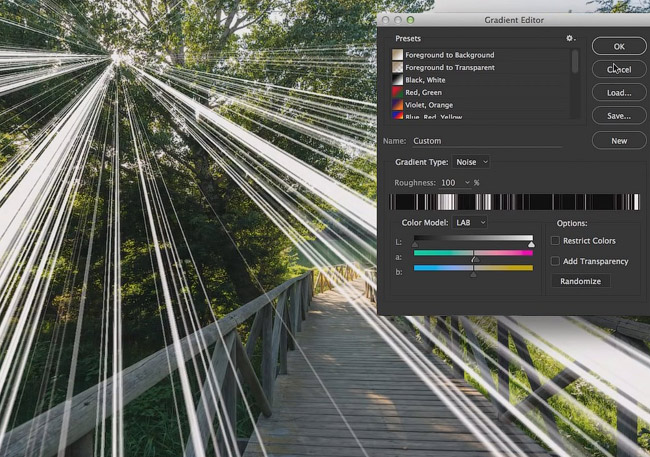Enable the Restrict Colors checkbox

[555, 241]
